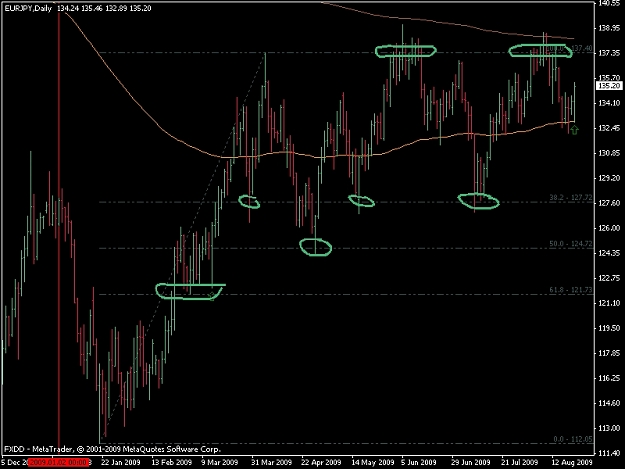Click the EURJPY,Daily chart title
Viewport: 625px width, 469px height.
[x=28, y=8]
